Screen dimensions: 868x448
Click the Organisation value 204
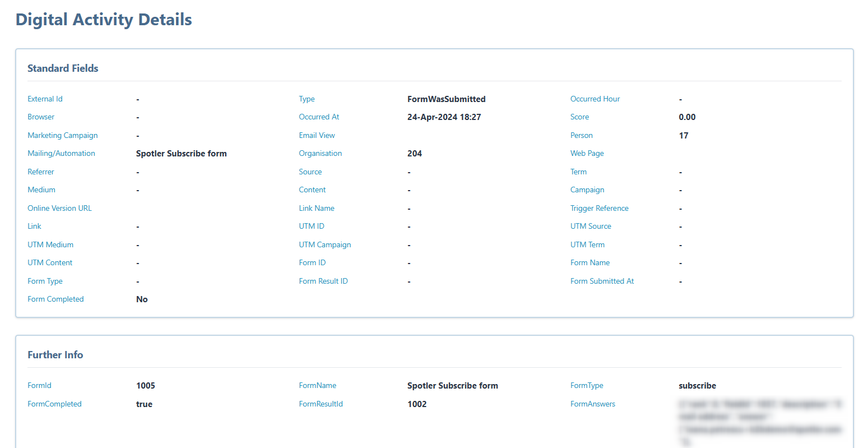(414, 154)
